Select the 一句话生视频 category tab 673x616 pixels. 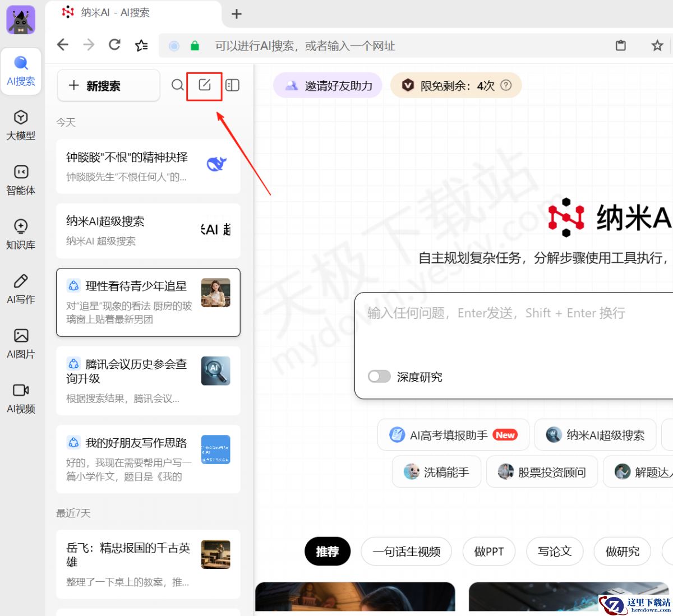click(407, 552)
